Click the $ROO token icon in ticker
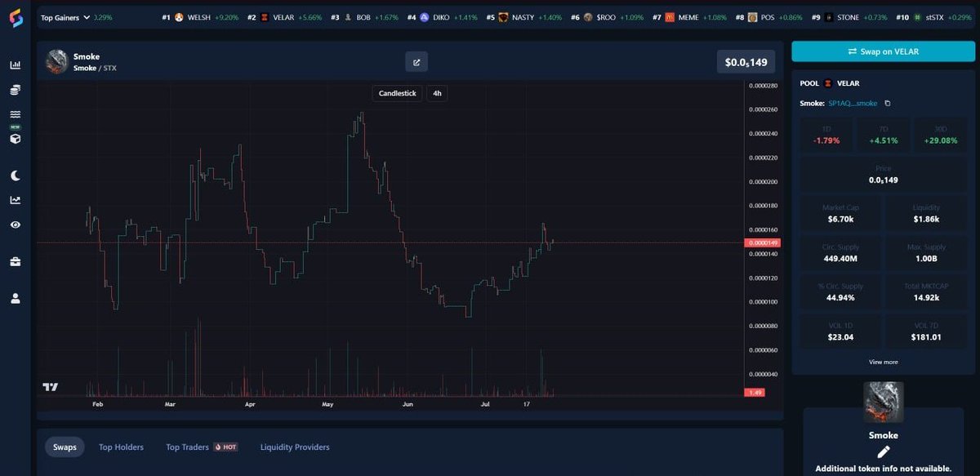This screenshot has height=476, width=980. (x=587, y=17)
